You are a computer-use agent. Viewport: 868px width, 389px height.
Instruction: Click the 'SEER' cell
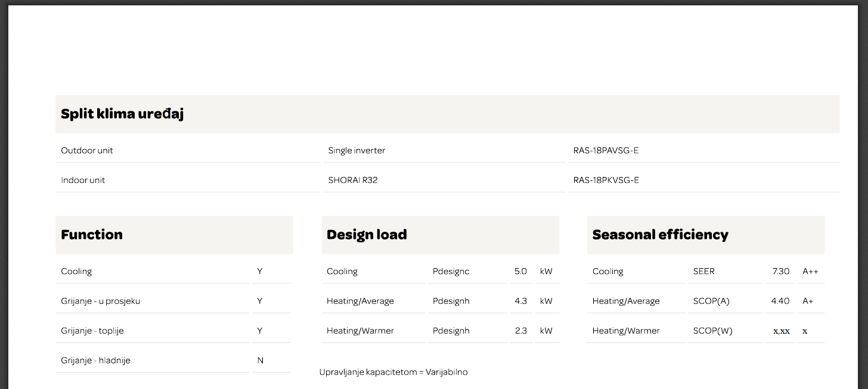[x=703, y=271]
